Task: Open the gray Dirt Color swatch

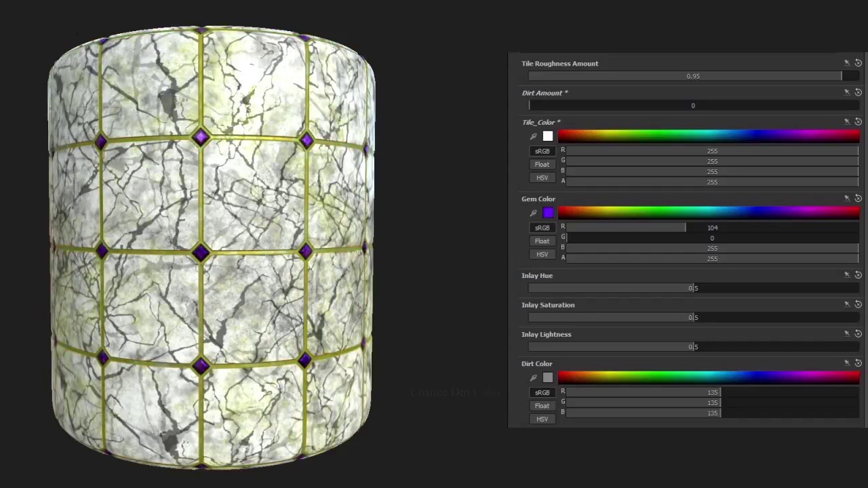Action: click(x=548, y=378)
